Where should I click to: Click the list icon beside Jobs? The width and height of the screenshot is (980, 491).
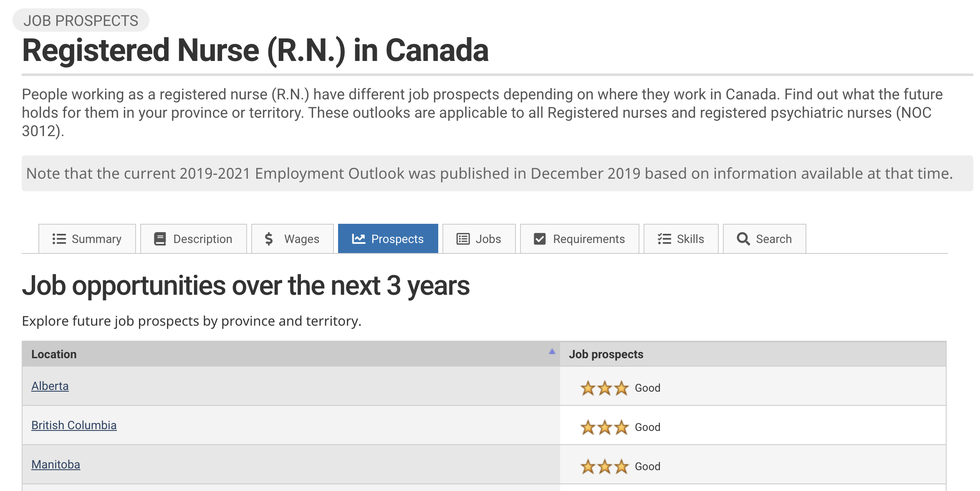463,239
